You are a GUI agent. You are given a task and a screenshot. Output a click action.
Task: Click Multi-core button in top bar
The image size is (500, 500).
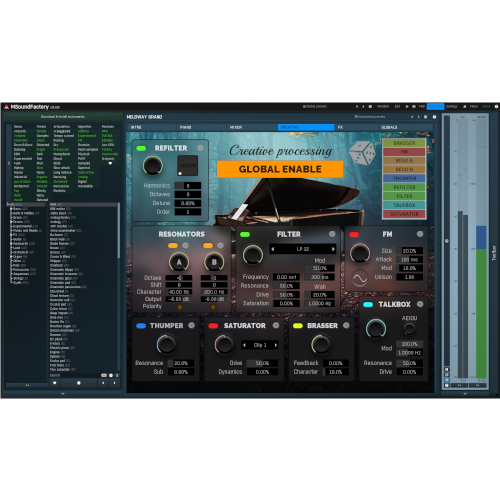tap(435, 107)
